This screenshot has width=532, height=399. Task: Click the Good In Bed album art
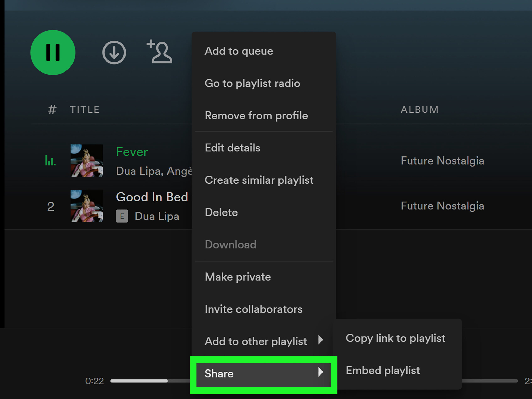pyautogui.click(x=87, y=206)
